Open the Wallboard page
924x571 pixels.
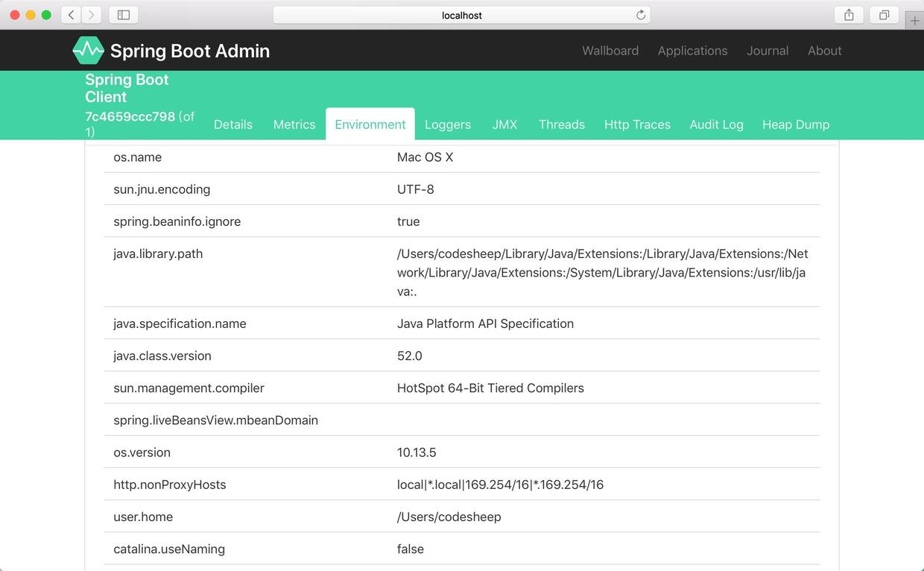point(610,51)
